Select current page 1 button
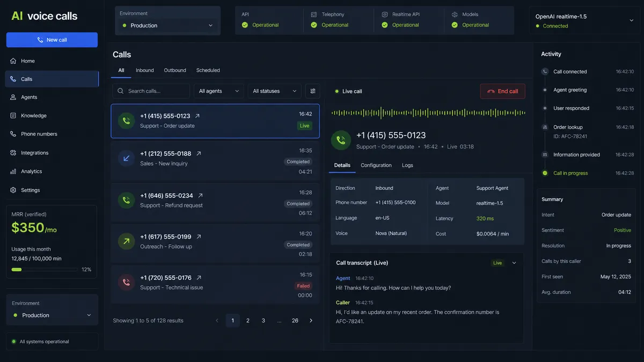The width and height of the screenshot is (644, 362). pos(232,321)
